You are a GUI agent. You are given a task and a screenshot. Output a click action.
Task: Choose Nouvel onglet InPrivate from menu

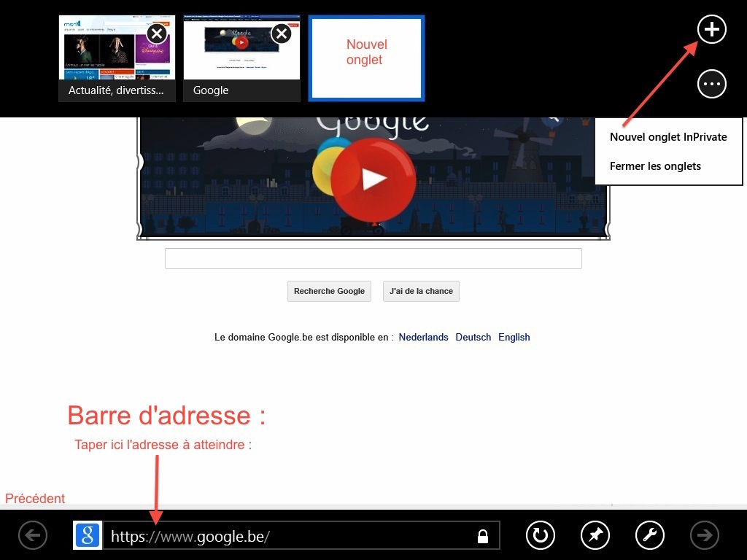click(668, 137)
